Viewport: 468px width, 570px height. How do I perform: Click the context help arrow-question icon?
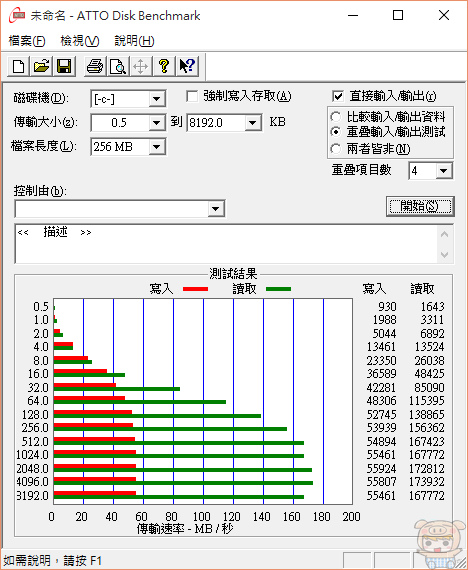coord(187,67)
